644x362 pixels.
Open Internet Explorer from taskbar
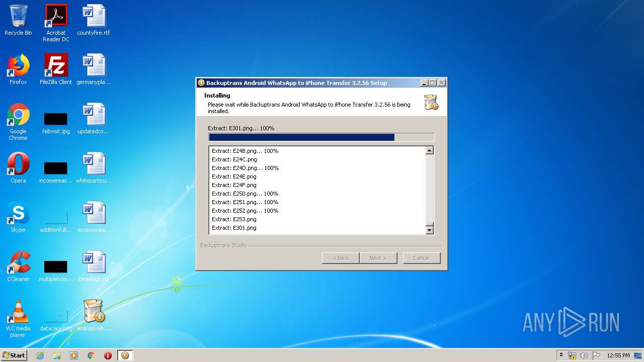[40, 355]
